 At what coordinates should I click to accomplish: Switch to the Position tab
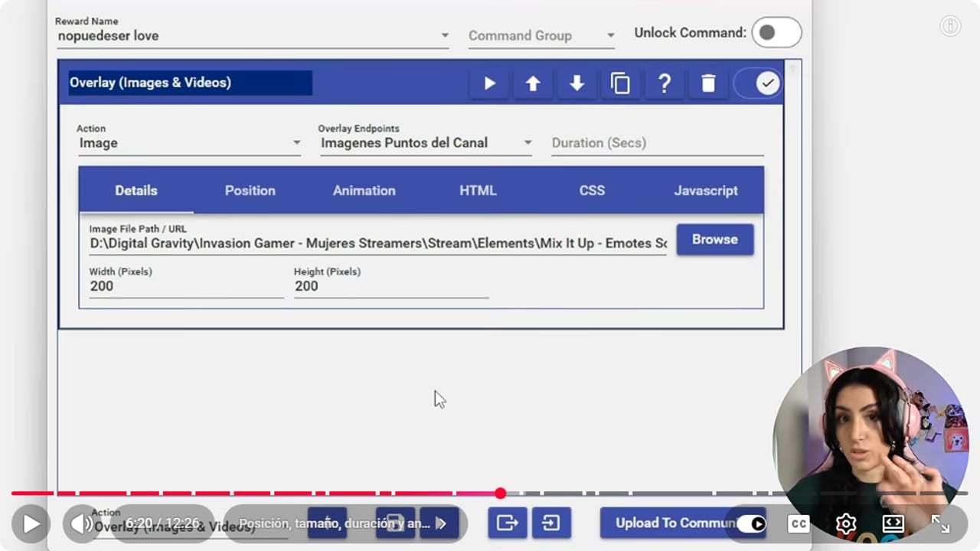250,191
